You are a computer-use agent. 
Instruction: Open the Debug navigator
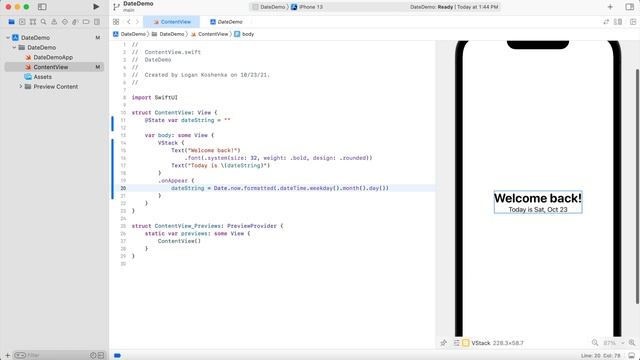[x=75, y=22]
